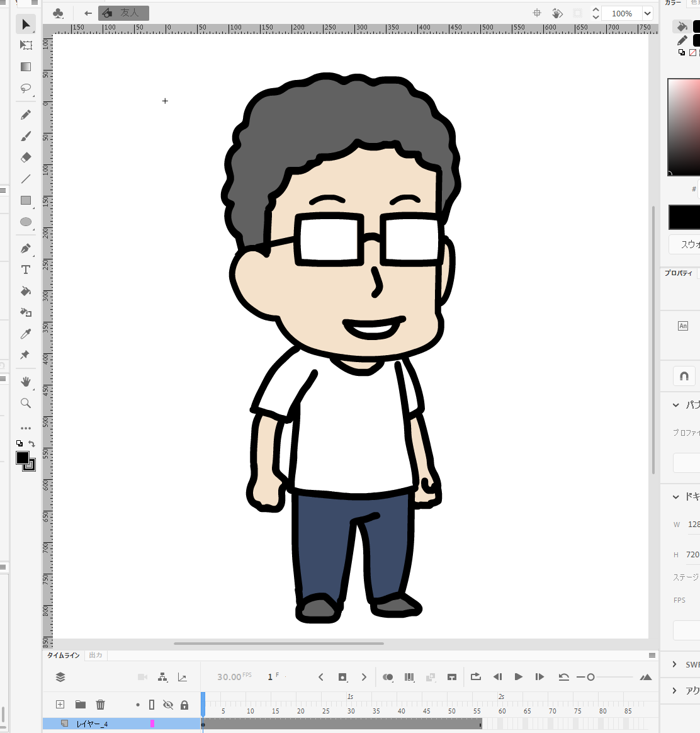Play the timeline animation
The image size is (700, 733).
(x=518, y=677)
